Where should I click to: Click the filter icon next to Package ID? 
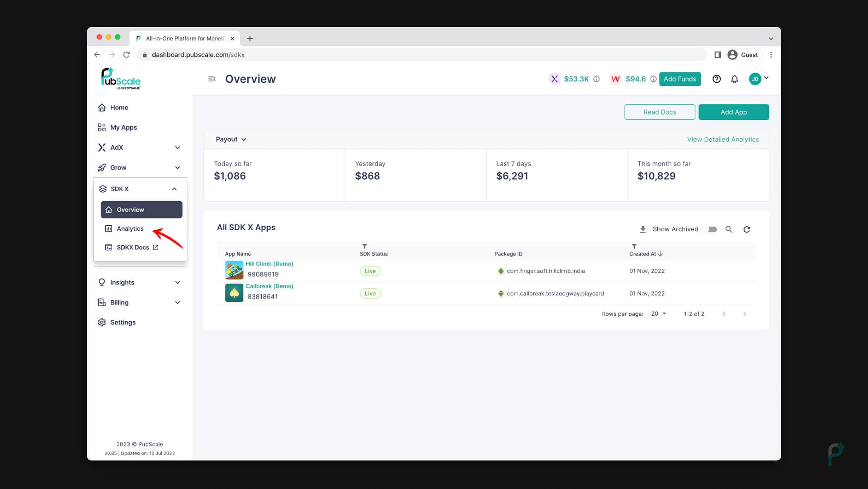(x=634, y=246)
